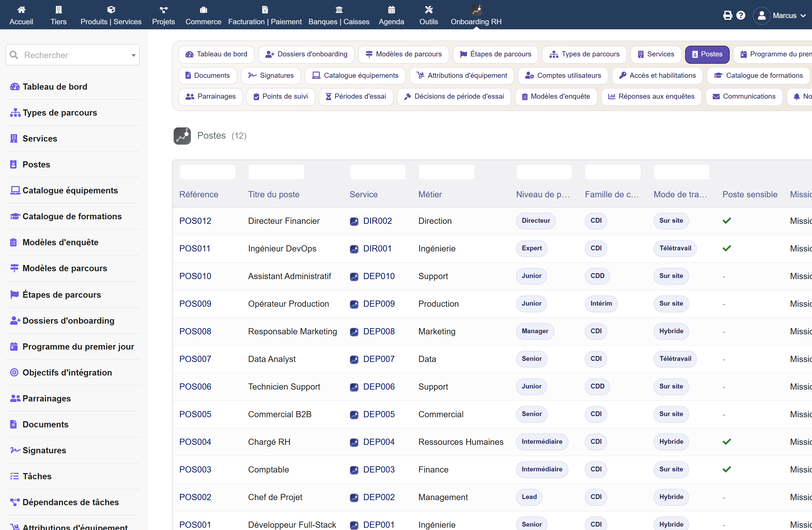
Task: Click the Outils tools icon
Action: tap(429, 10)
